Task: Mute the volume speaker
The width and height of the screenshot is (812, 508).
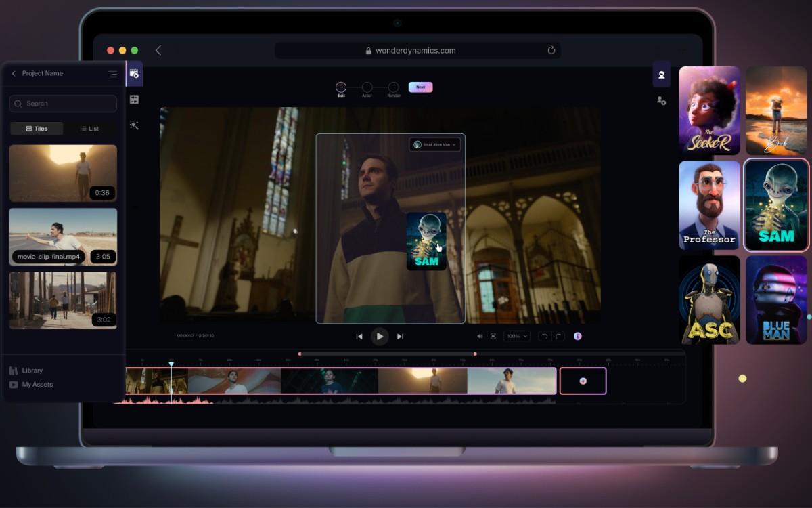Action: (x=480, y=336)
